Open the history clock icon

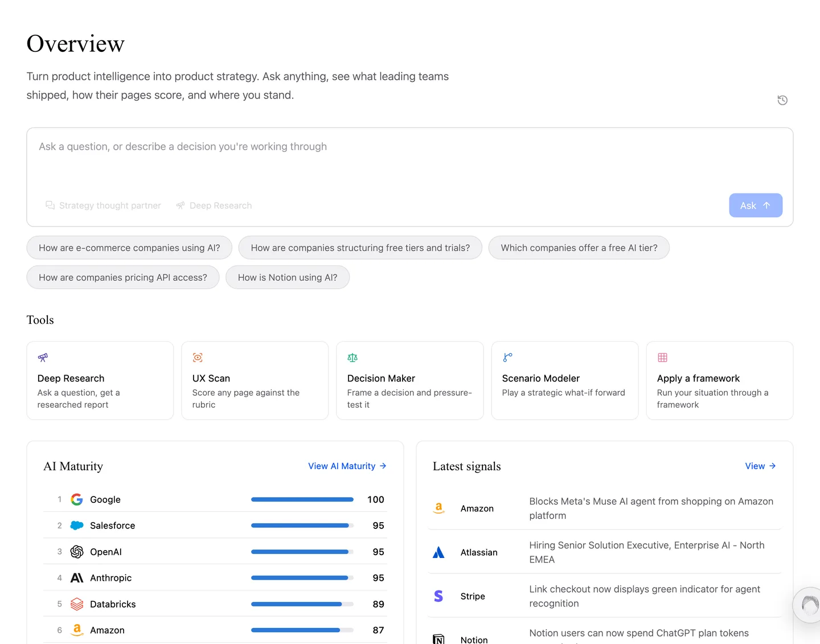coord(782,100)
